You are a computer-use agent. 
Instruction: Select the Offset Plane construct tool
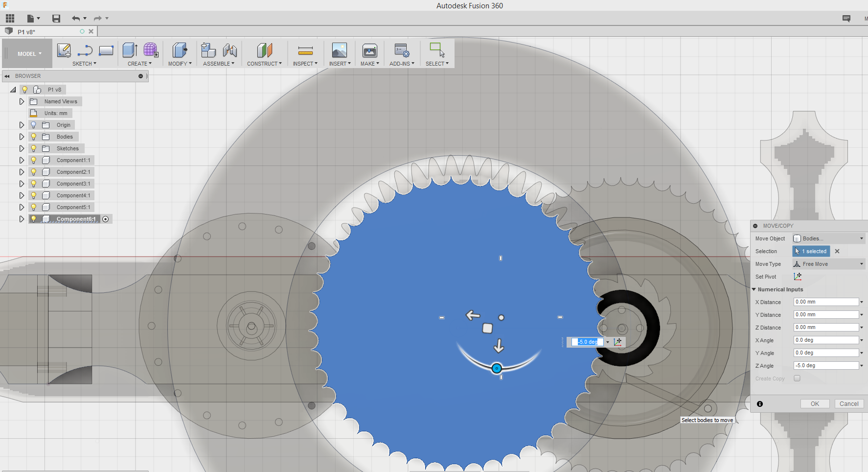point(264,50)
